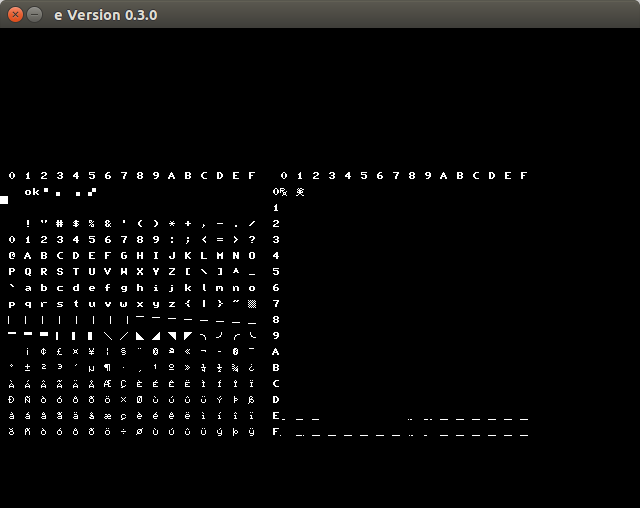Select the lowercase 'j' glyph
Image resolution: width=640 pixels, height=508 pixels.
click(172, 288)
